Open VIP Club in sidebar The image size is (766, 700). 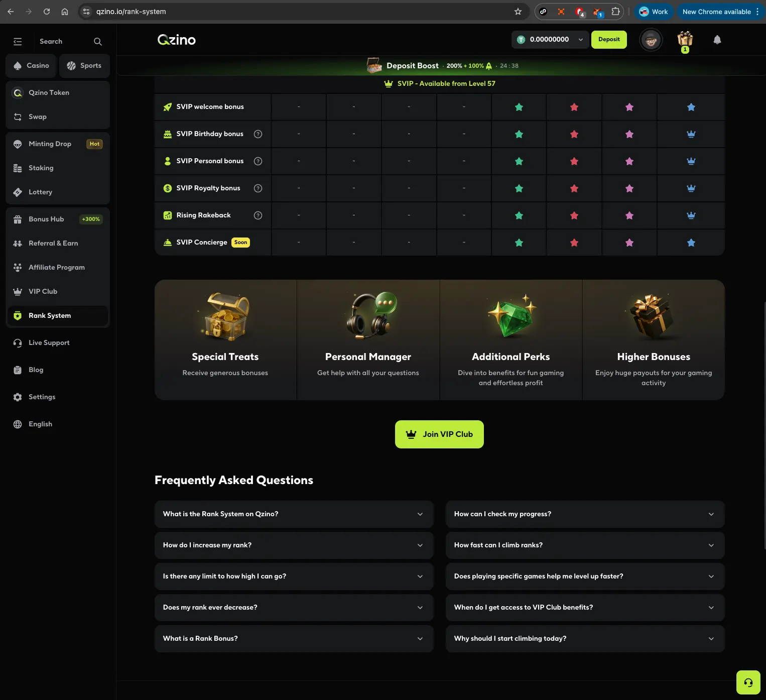point(58,292)
